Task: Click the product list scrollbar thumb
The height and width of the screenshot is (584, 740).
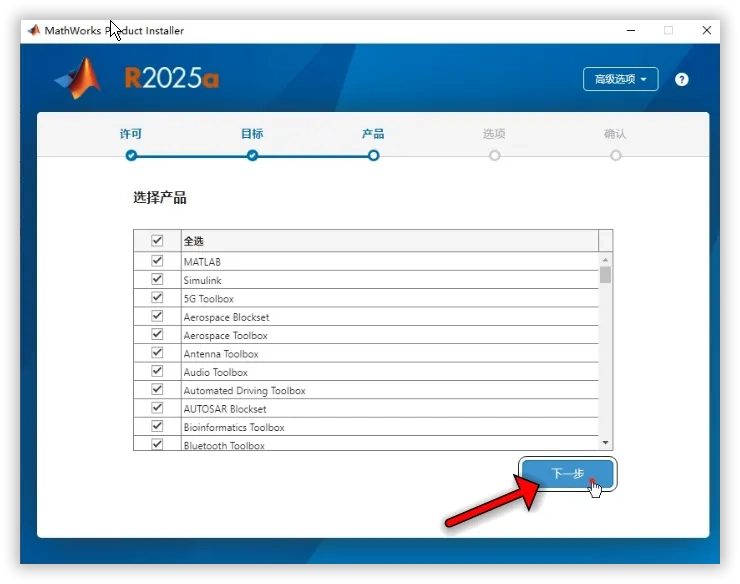Action: coord(605,275)
